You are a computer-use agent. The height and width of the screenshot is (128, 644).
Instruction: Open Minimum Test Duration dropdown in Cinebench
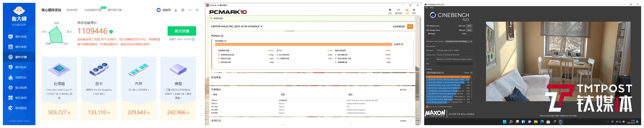coord(459,41)
